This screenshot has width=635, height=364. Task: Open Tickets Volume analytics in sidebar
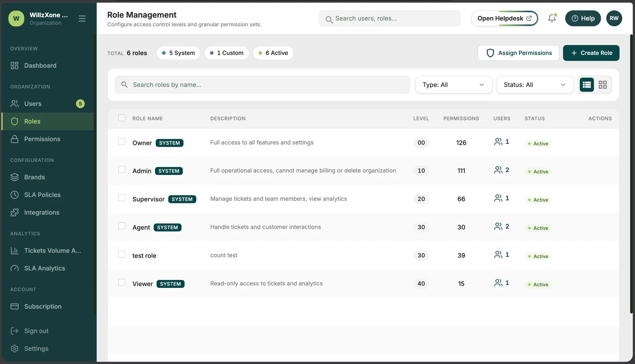48,251
